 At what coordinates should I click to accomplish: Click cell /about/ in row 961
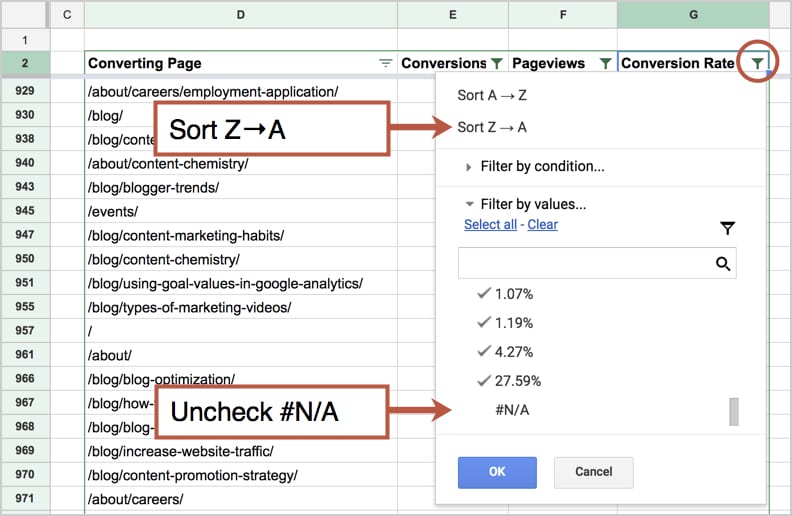[241, 355]
